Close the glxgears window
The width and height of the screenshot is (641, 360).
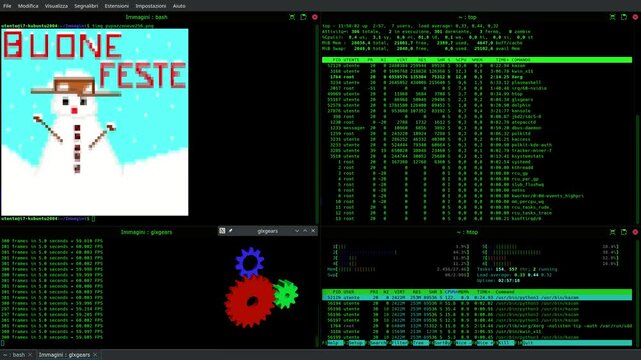click(x=313, y=231)
